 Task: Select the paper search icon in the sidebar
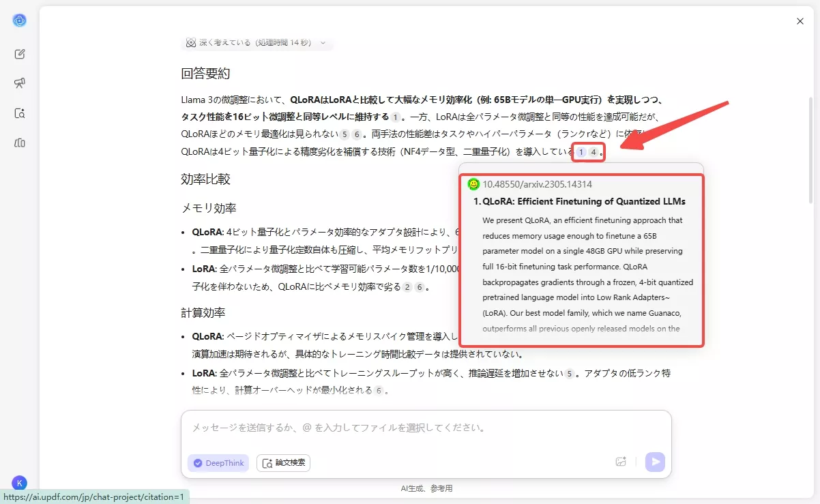(20, 113)
